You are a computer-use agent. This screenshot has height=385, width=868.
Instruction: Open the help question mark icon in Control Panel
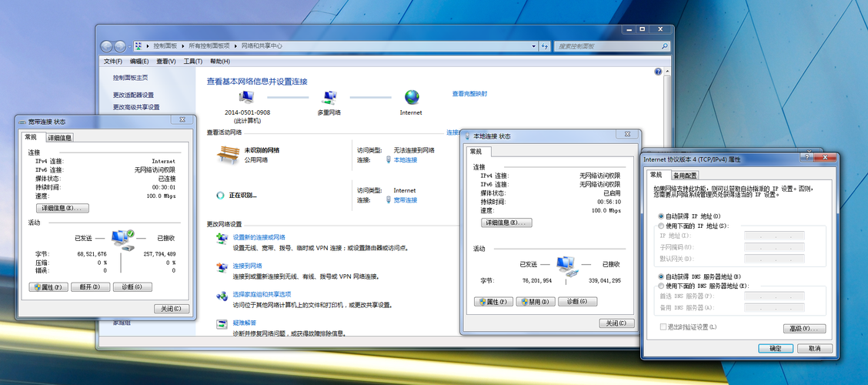[x=658, y=72]
